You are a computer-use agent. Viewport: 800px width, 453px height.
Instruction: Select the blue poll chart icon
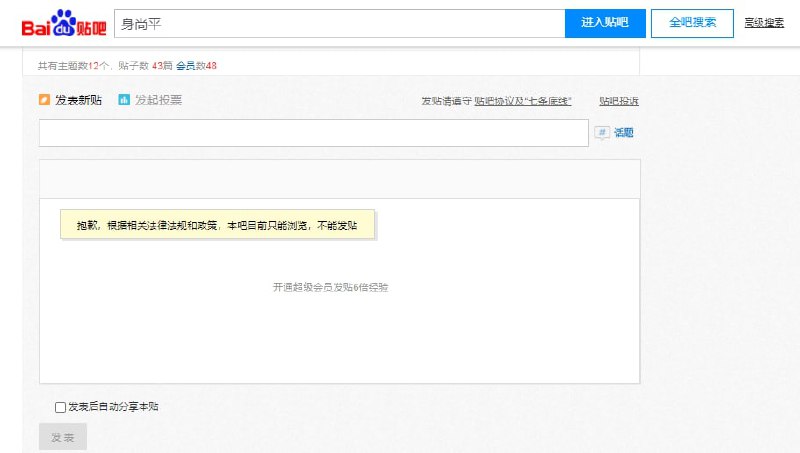tap(124, 99)
